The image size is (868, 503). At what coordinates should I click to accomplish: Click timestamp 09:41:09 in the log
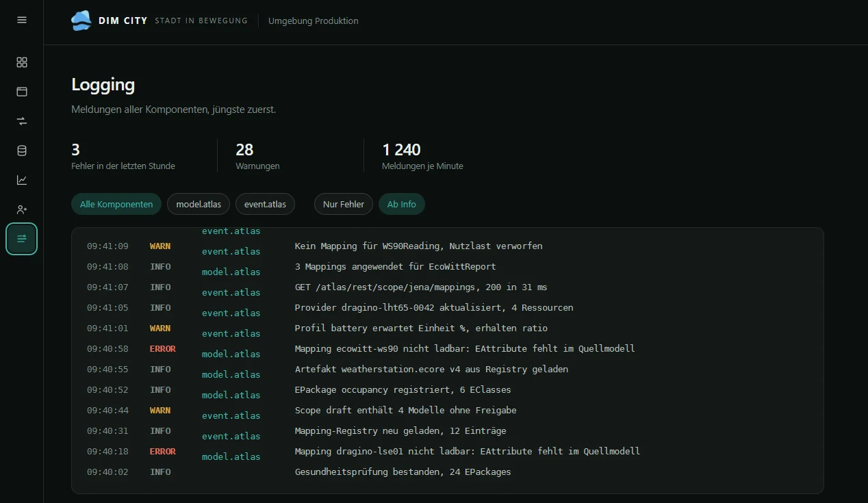107,246
